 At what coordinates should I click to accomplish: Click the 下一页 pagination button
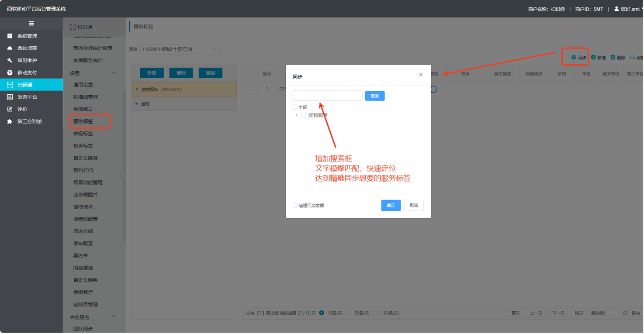(558, 313)
